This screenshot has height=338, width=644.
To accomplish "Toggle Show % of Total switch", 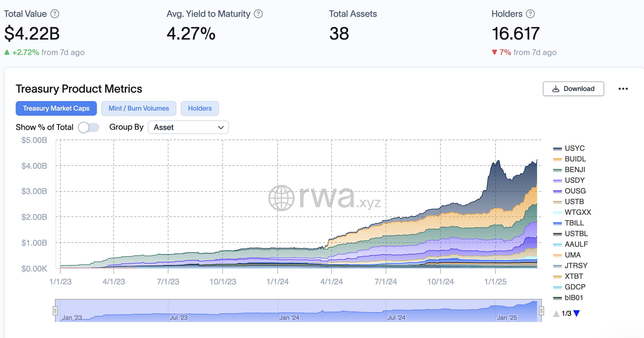I will pyautogui.click(x=89, y=127).
